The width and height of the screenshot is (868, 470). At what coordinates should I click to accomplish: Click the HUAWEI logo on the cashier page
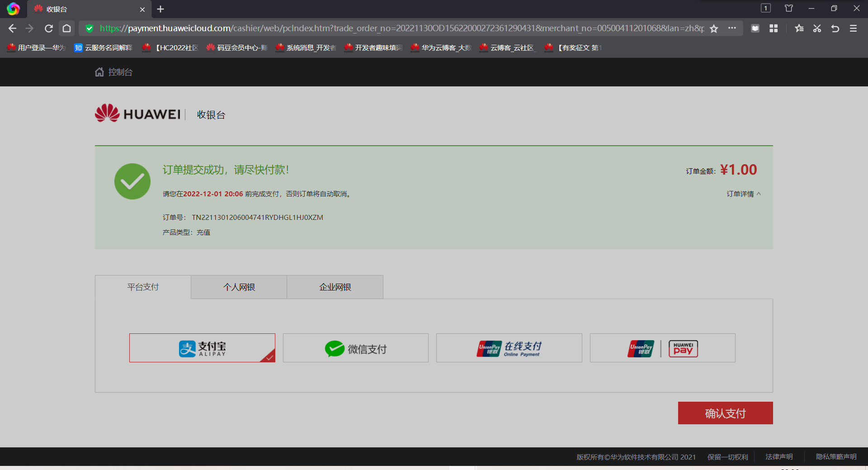coord(138,114)
